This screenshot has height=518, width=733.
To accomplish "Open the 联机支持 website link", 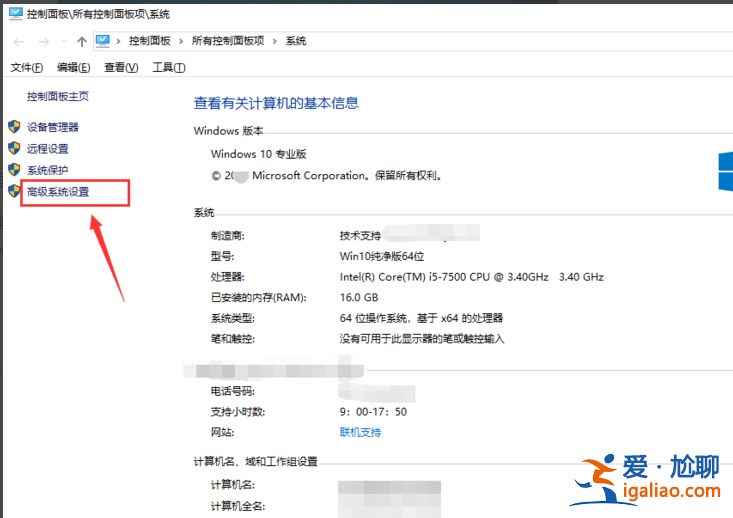I will coord(360,432).
